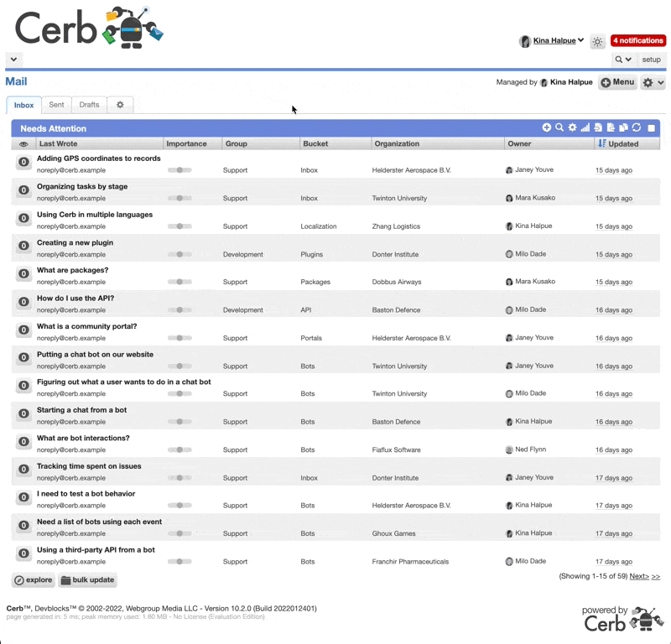
Task: Sort by the Bucket column header
Action: [x=315, y=143]
